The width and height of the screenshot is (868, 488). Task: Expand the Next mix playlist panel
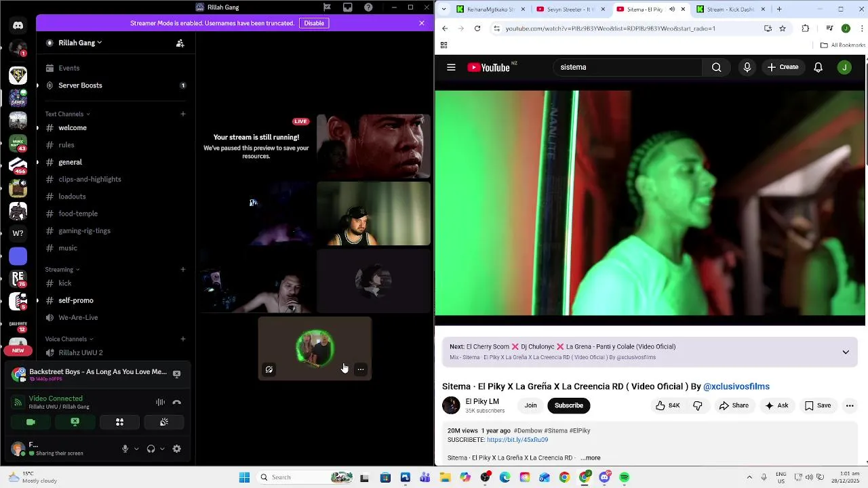point(846,352)
